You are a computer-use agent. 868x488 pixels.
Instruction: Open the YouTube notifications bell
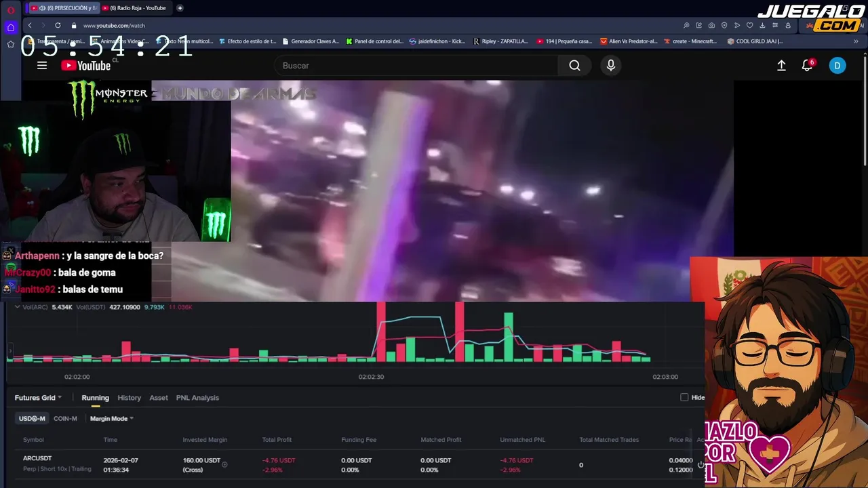click(x=807, y=65)
